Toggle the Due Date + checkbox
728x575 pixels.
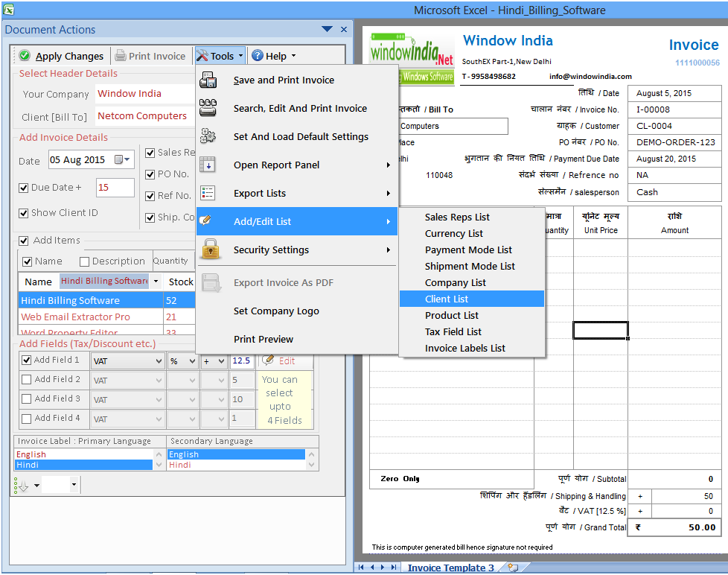pos(23,188)
